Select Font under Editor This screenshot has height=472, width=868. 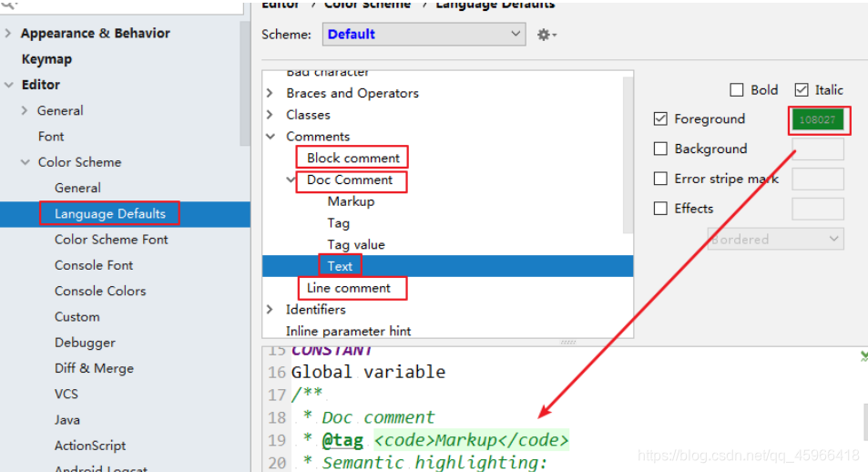(x=51, y=137)
